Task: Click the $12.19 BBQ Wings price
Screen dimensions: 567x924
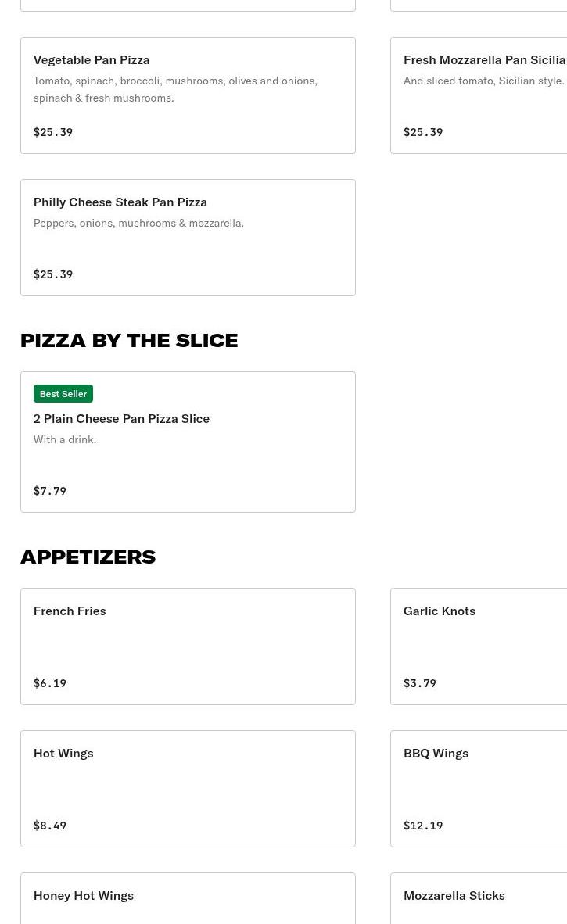Action: pyautogui.click(x=423, y=826)
